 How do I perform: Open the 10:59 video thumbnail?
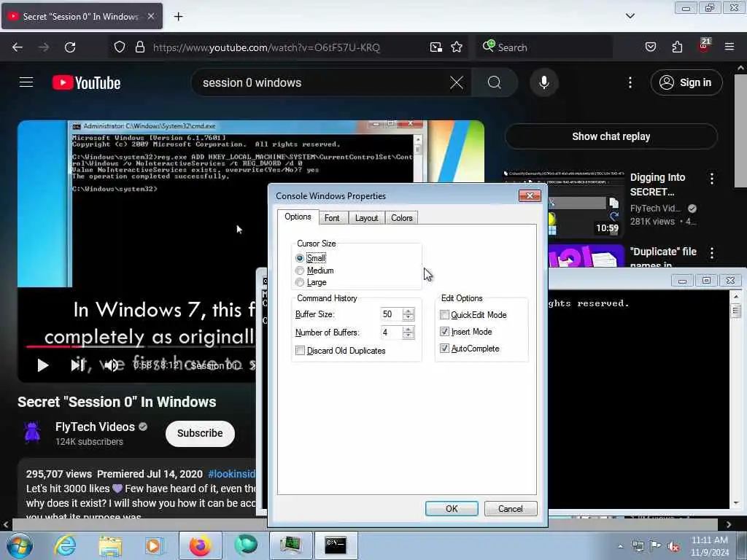pyautogui.click(x=586, y=204)
